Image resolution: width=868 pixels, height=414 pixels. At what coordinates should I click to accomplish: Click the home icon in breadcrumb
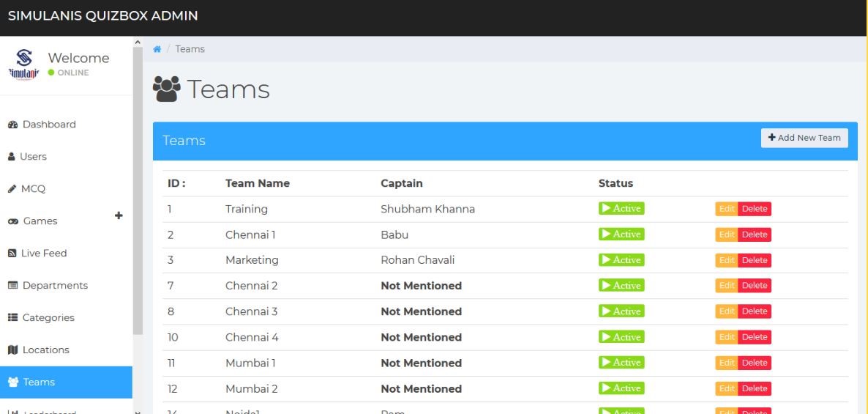[x=157, y=49]
